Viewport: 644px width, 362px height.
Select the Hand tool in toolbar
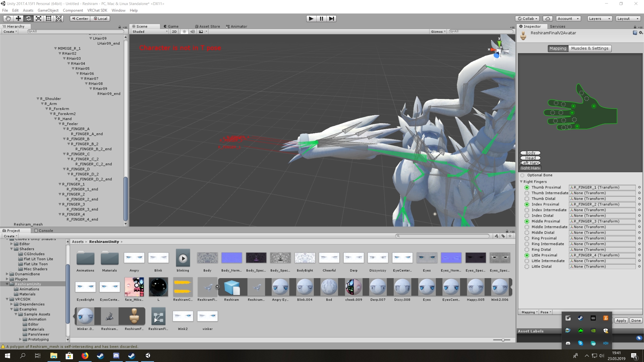click(x=8, y=18)
